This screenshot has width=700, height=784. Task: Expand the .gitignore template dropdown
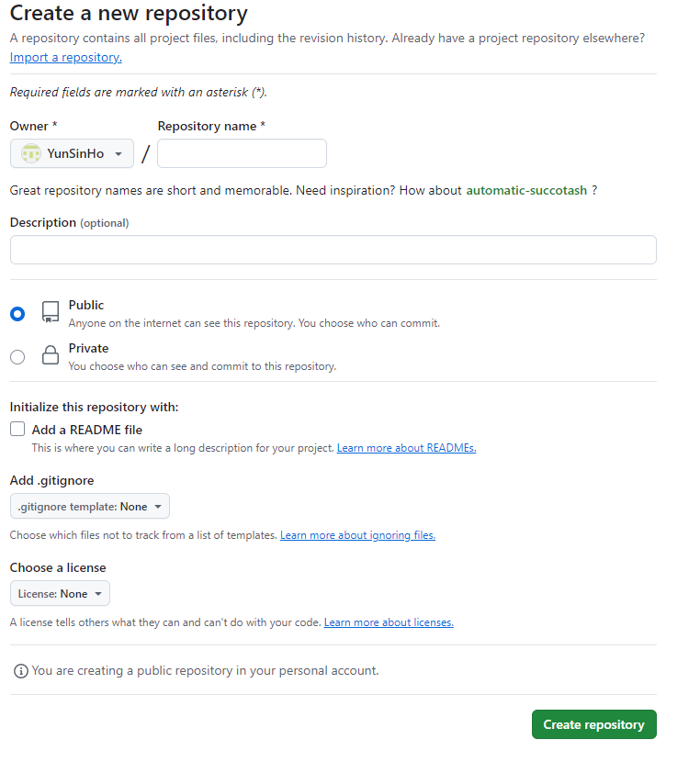pyautogui.click(x=90, y=507)
